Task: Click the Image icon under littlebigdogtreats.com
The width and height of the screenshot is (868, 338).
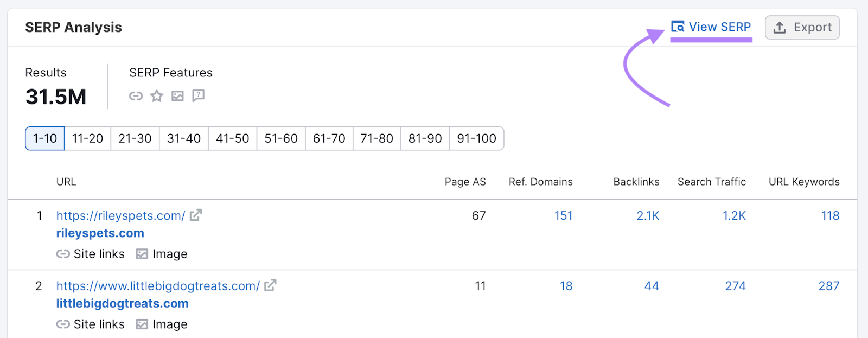Action: 142,324
